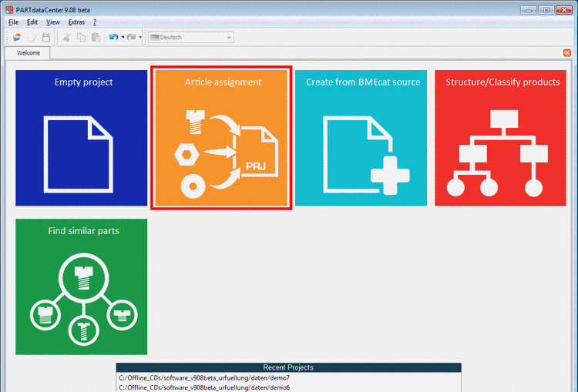The height and width of the screenshot is (392, 578).
Task: Close the Welcome tab with orange X
Action: pos(567,52)
